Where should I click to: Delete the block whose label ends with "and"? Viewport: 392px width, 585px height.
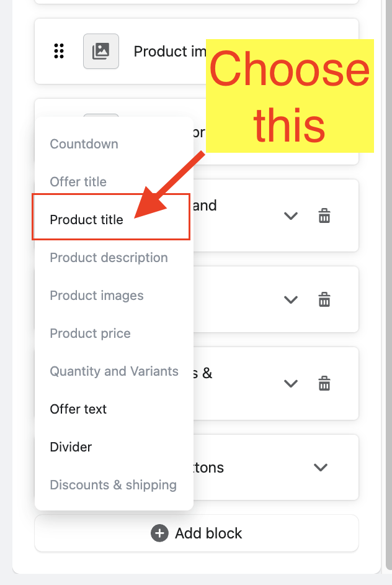324,216
